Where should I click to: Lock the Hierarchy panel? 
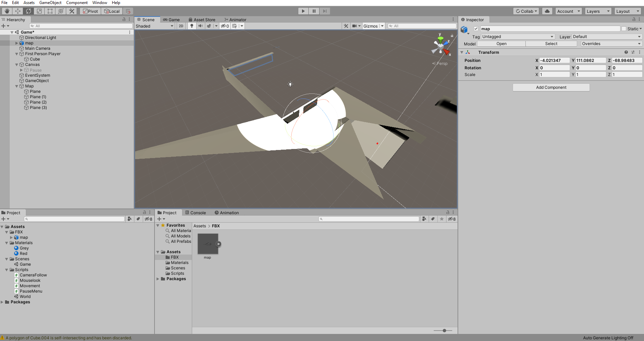point(124,20)
